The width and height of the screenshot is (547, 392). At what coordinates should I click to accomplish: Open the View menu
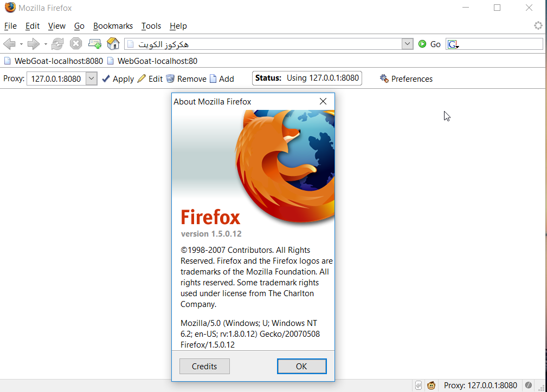57,26
